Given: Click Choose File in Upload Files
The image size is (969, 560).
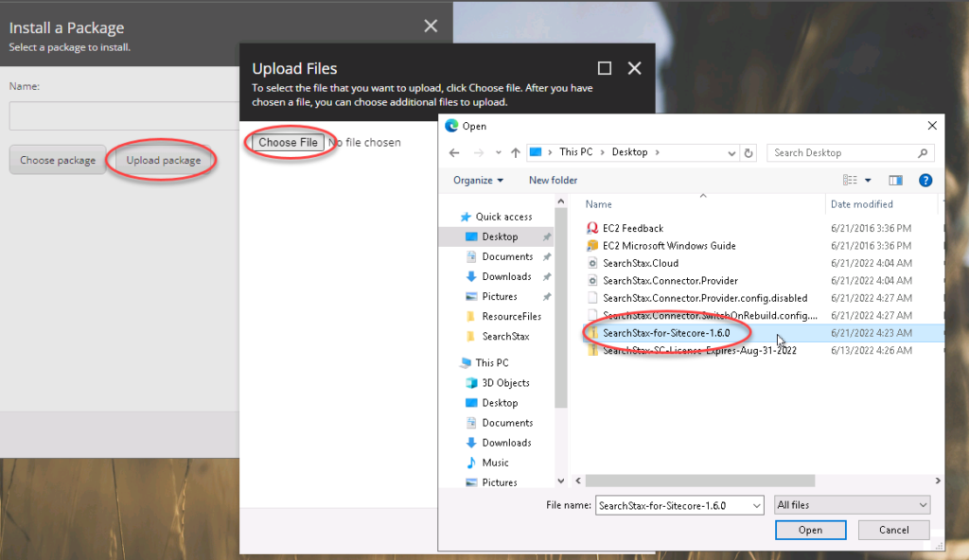Looking at the screenshot, I should [288, 142].
